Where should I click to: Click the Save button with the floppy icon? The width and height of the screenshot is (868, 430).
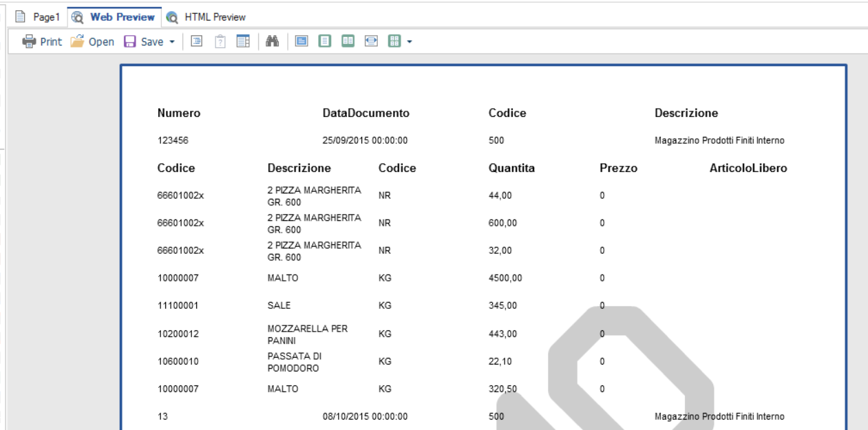pos(143,42)
